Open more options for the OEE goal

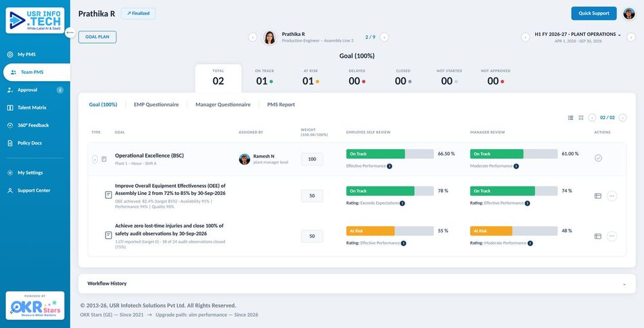click(612, 196)
